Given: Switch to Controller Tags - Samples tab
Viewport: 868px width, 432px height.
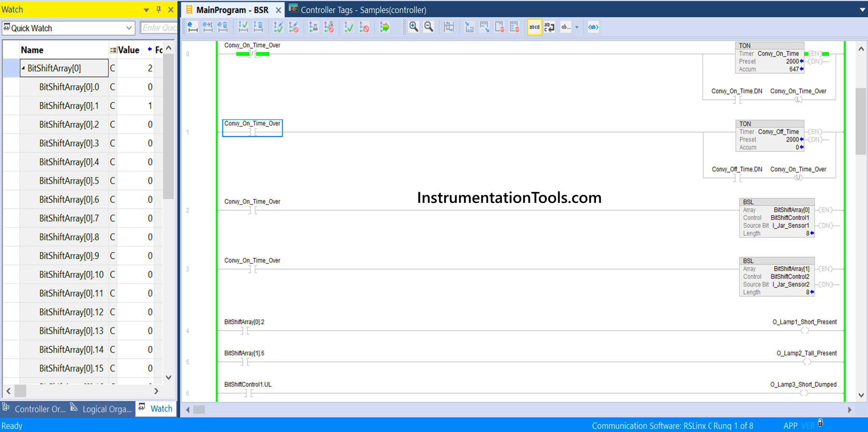Looking at the screenshot, I should coord(363,10).
